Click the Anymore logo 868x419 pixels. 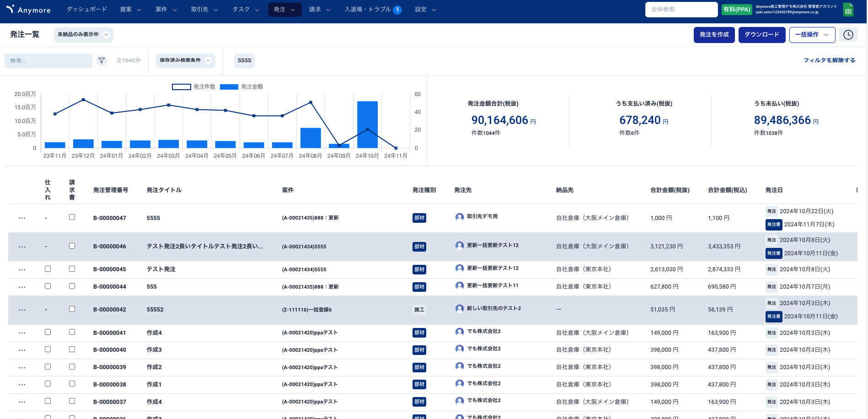click(28, 10)
